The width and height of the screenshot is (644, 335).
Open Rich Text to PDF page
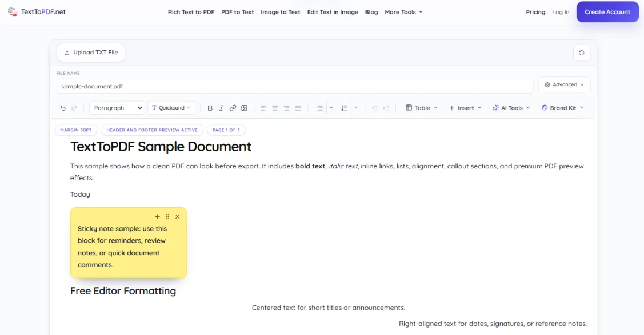click(191, 12)
